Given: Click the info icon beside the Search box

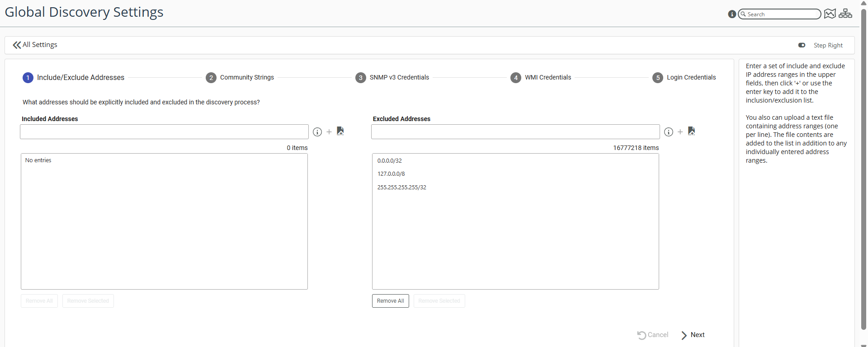Looking at the screenshot, I should click(732, 14).
